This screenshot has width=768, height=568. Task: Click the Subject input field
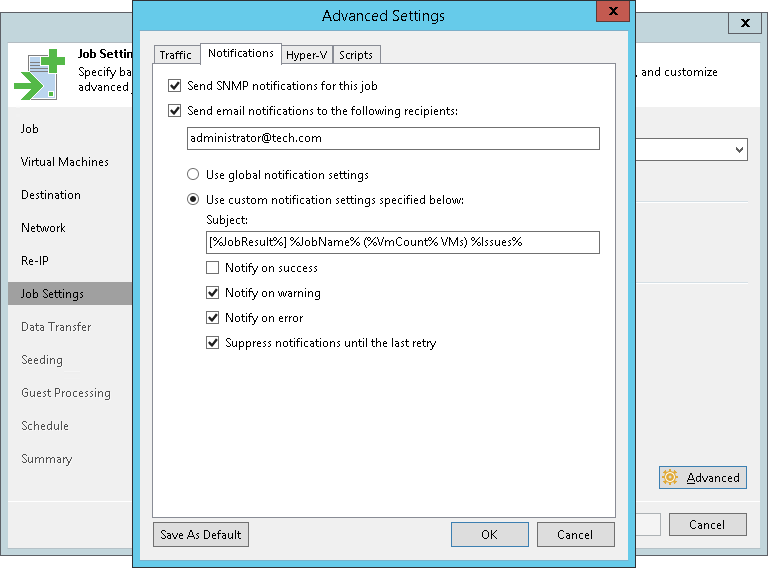pyautogui.click(x=403, y=242)
